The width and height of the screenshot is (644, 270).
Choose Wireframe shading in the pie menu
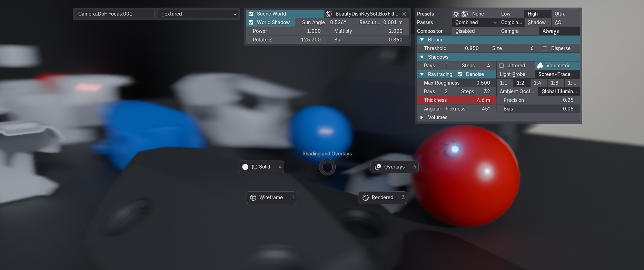tap(271, 197)
